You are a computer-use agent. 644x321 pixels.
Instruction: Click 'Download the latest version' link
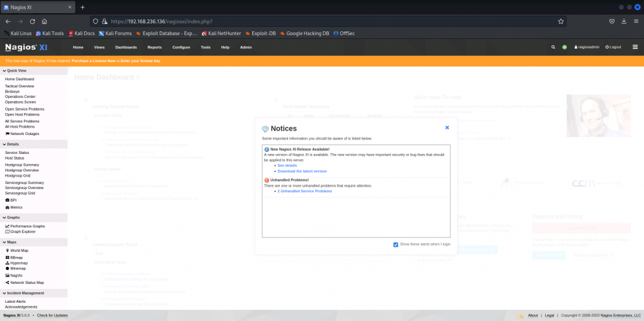pos(303,171)
